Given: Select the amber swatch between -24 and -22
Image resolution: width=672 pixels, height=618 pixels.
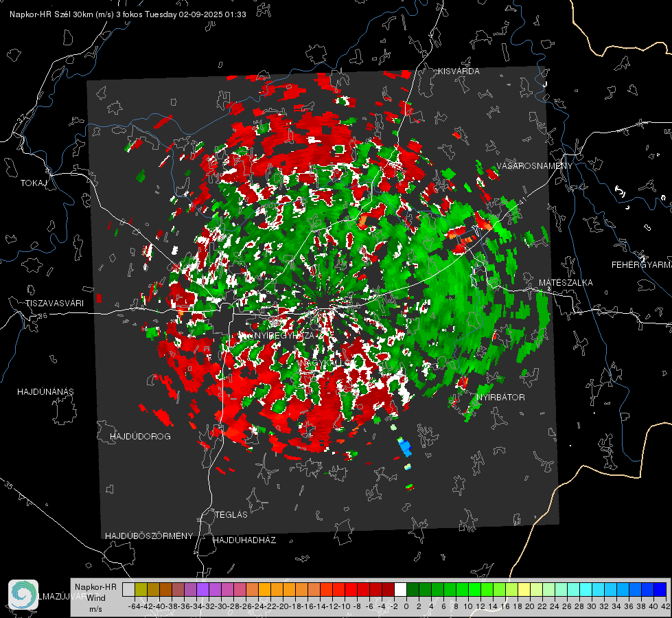Looking at the screenshot, I should pos(264,590).
